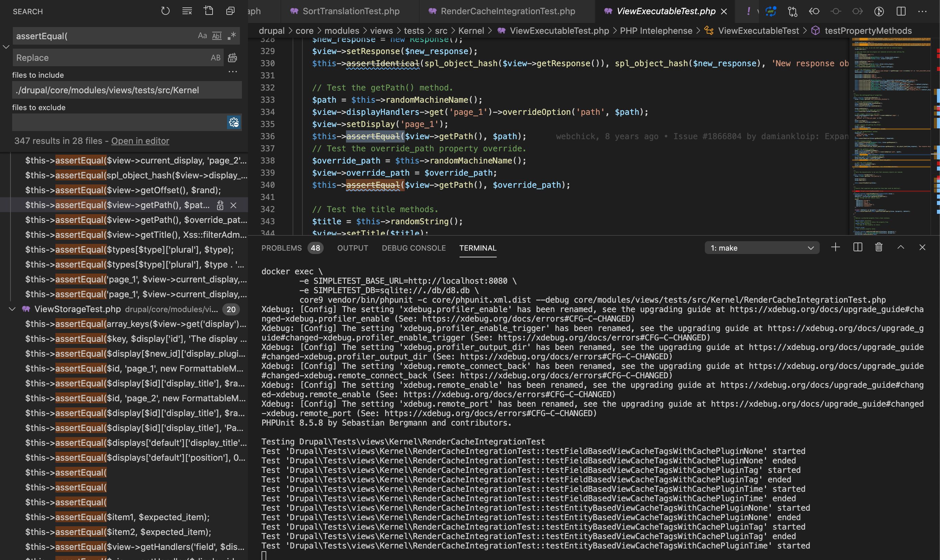940x560 pixels.
Task: Refresh the search results
Action: (165, 11)
